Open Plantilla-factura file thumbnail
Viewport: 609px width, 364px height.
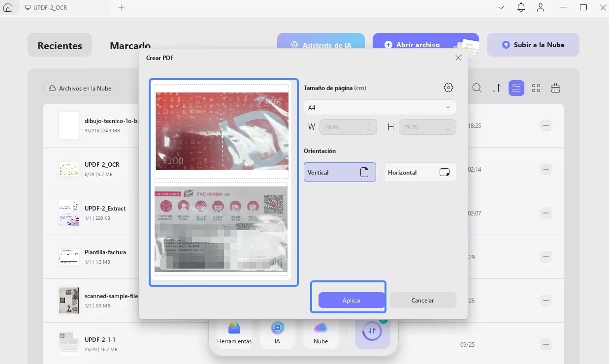tap(68, 257)
